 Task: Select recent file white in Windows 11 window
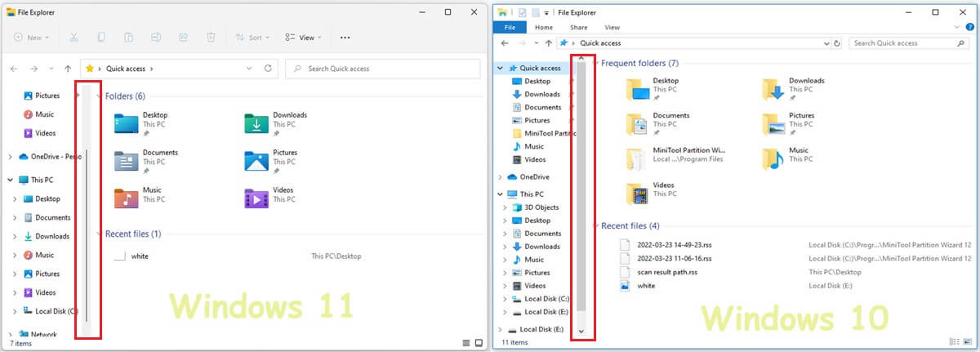pyautogui.click(x=132, y=256)
